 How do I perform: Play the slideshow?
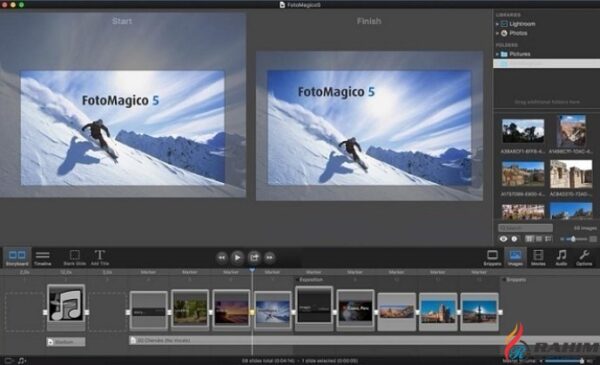point(237,257)
